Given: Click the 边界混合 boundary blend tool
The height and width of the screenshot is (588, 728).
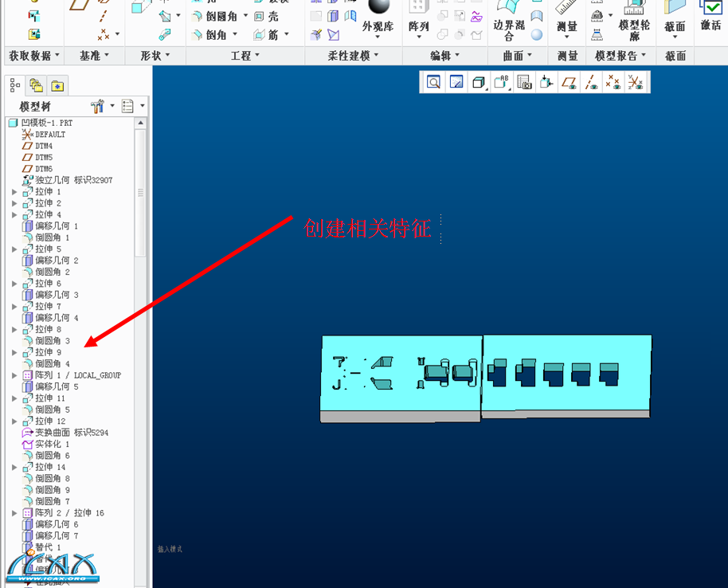Looking at the screenshot, I should (x=509, y=21).
